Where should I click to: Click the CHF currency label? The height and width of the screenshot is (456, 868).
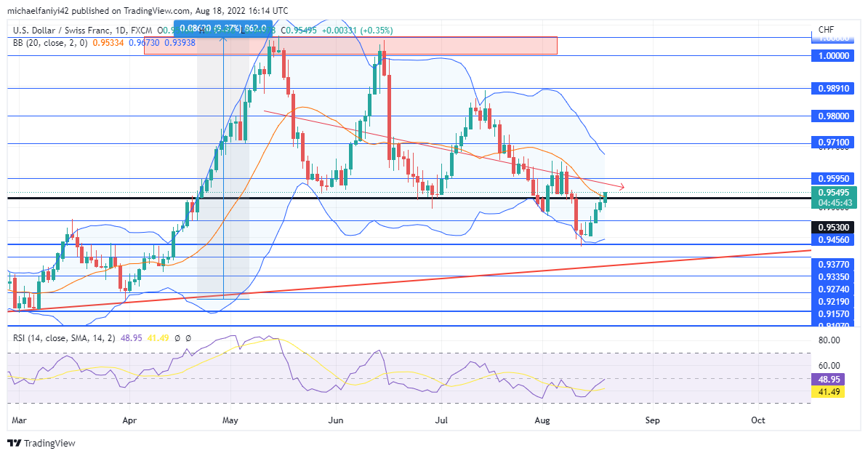point(826,30)
